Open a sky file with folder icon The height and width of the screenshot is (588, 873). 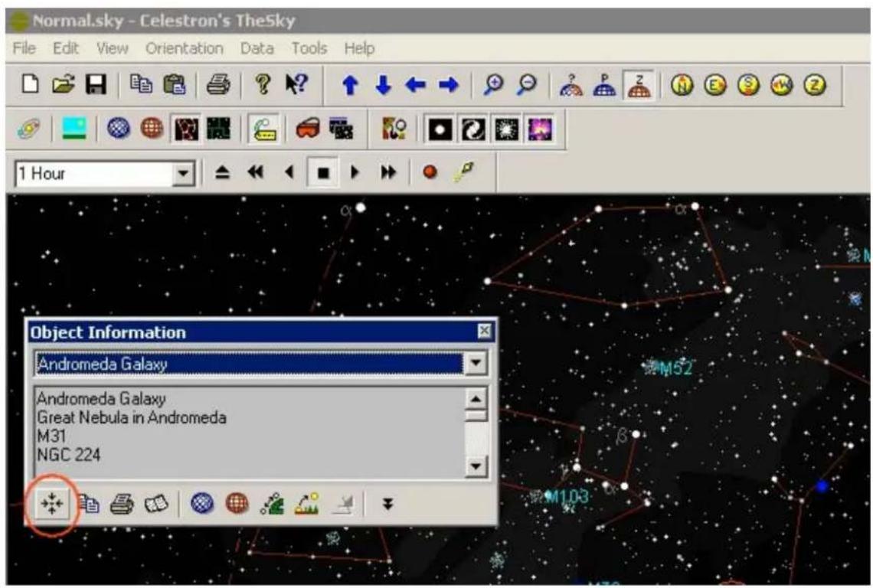pyautogui.click(x=63, y=85)
